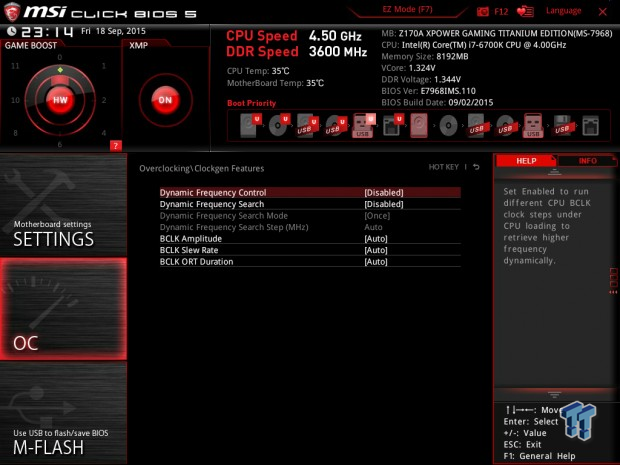Select UEFI hard disk boot device icon
620x465 pixels.
pyautogui.click(x=250, y=125)
